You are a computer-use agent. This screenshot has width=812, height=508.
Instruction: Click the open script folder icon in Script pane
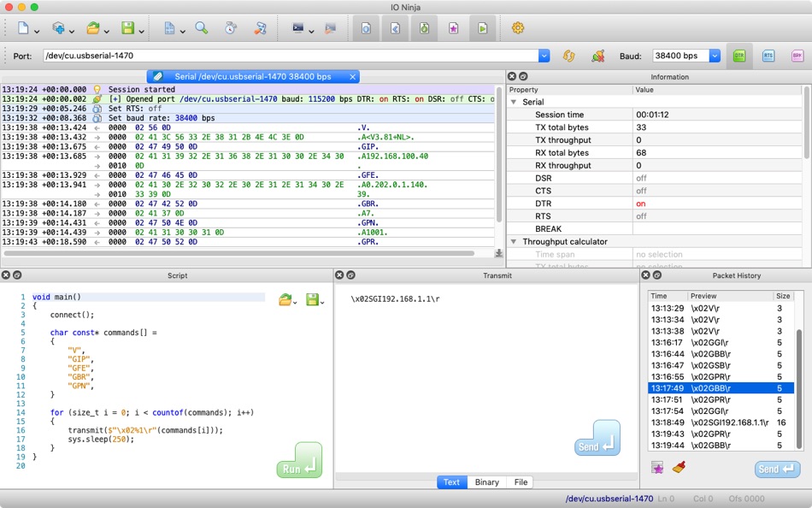[x=285, y=299]
